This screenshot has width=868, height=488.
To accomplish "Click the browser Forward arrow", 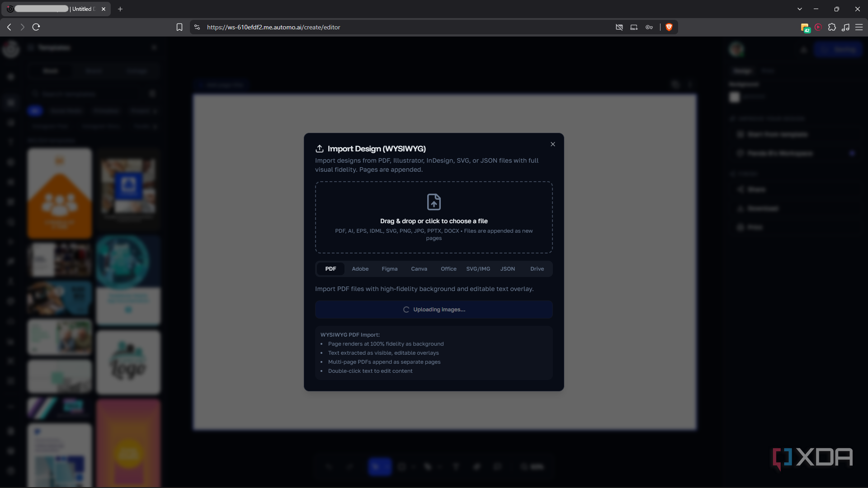I will point(22,27).
